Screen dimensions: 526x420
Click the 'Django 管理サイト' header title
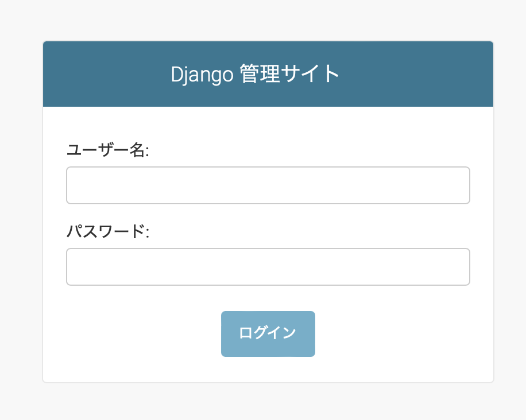[254, 73]
